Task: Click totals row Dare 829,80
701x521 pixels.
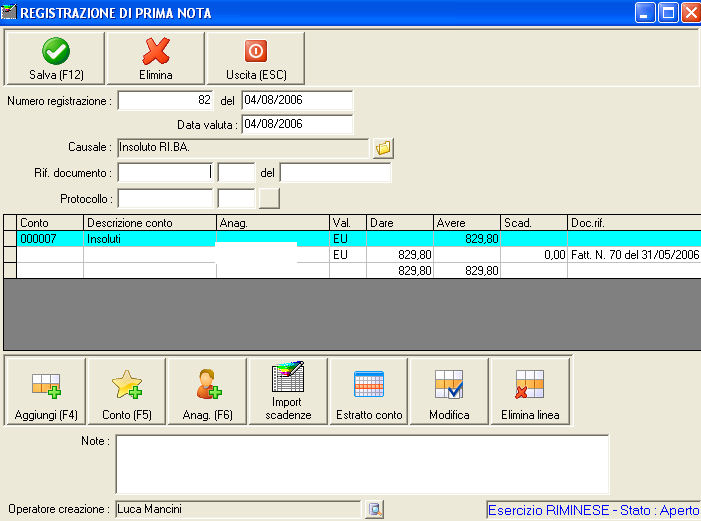Action: coord(400,271)
